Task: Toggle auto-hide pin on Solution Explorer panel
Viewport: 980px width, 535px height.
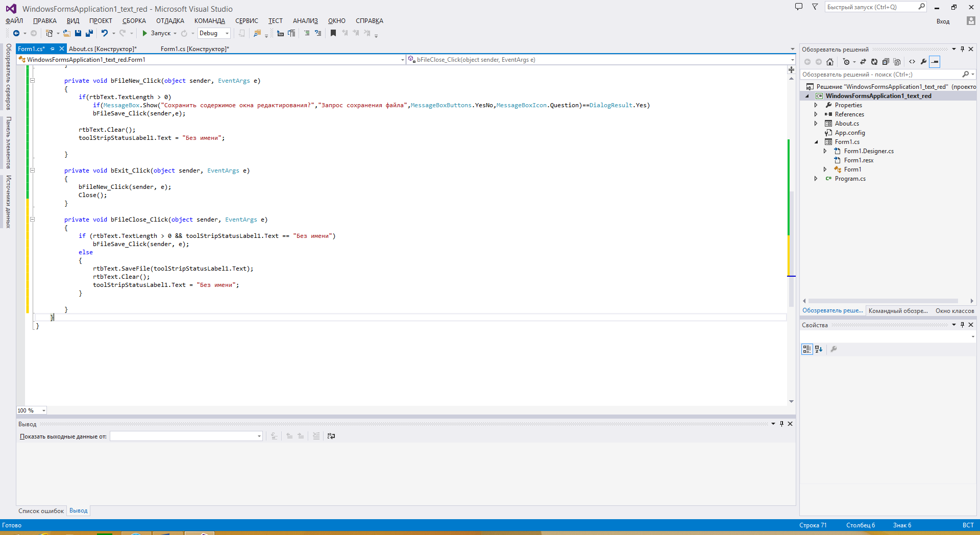Action: click(x=963, y=49)
